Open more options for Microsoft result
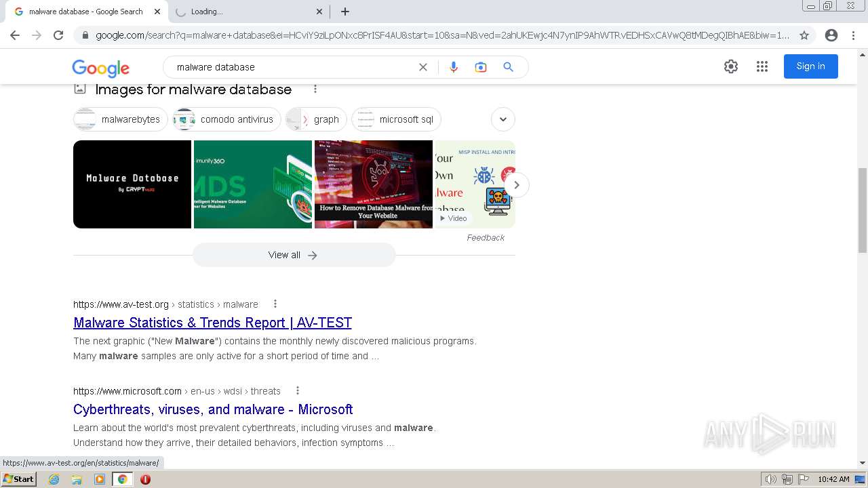868x488 pixels. [298, 390]
